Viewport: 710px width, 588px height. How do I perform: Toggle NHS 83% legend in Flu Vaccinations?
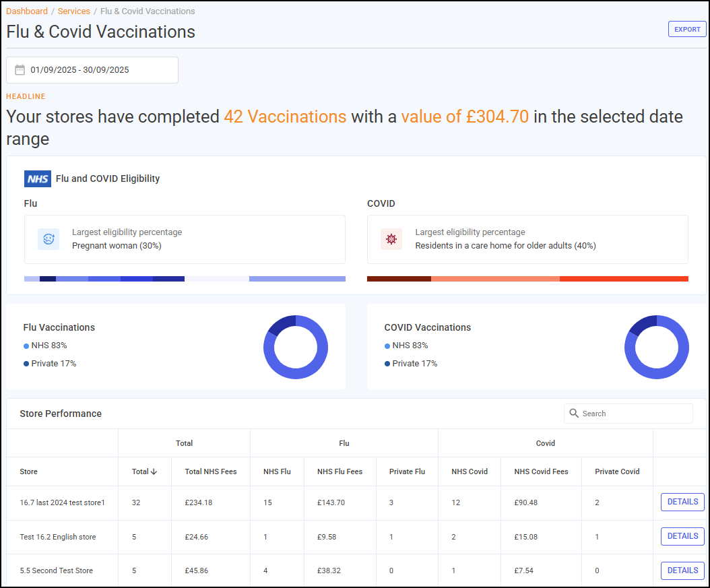46,346
